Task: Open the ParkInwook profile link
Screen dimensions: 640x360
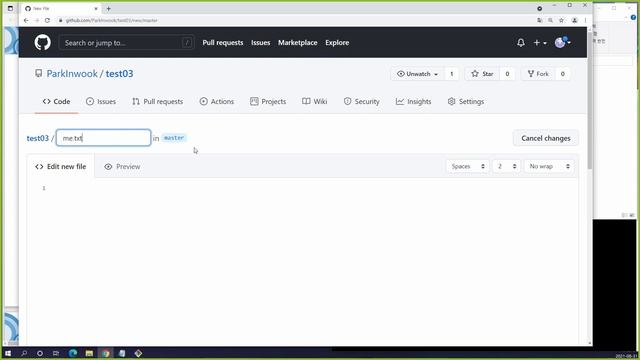Action: (72, 74)
